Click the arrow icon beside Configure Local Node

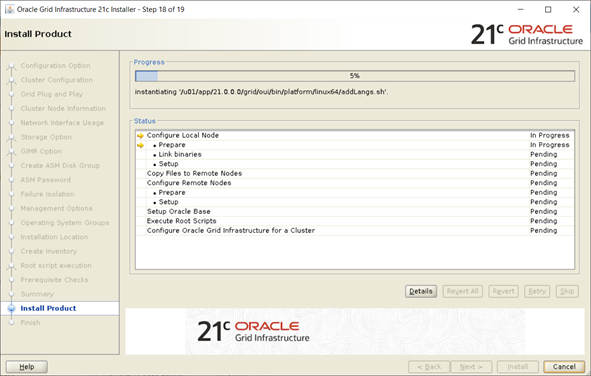(x=141, y=136)
